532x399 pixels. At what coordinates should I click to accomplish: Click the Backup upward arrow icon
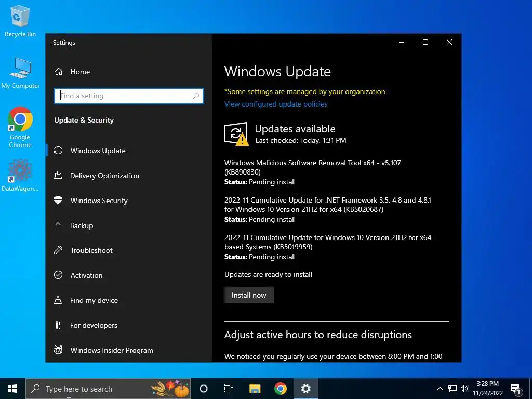[x=58, y=225]
